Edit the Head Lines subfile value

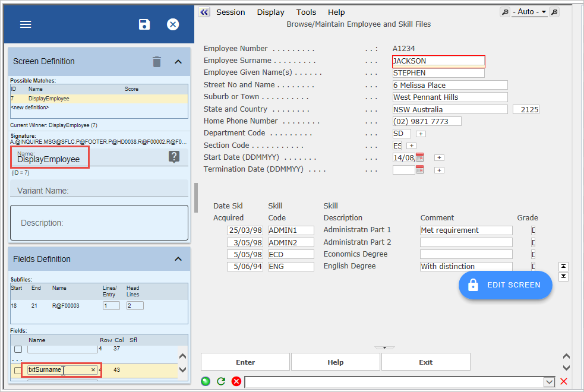point(135,306)
